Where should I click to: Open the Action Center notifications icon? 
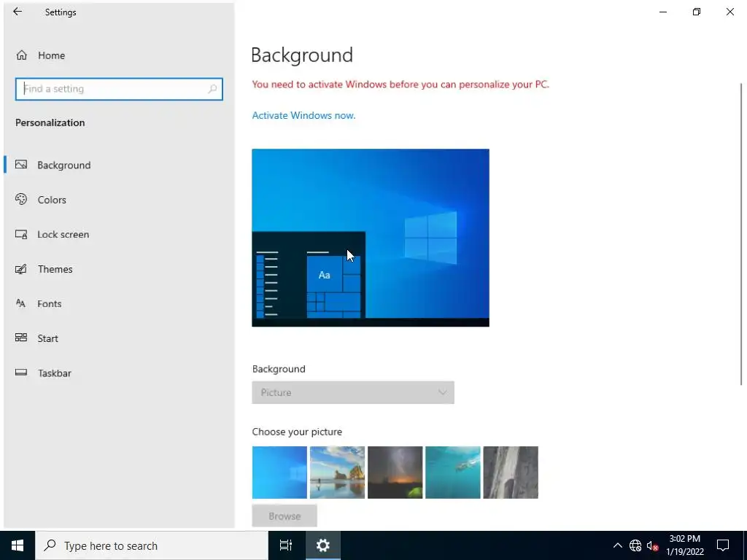pyautogui.click(x=723, y=545)
